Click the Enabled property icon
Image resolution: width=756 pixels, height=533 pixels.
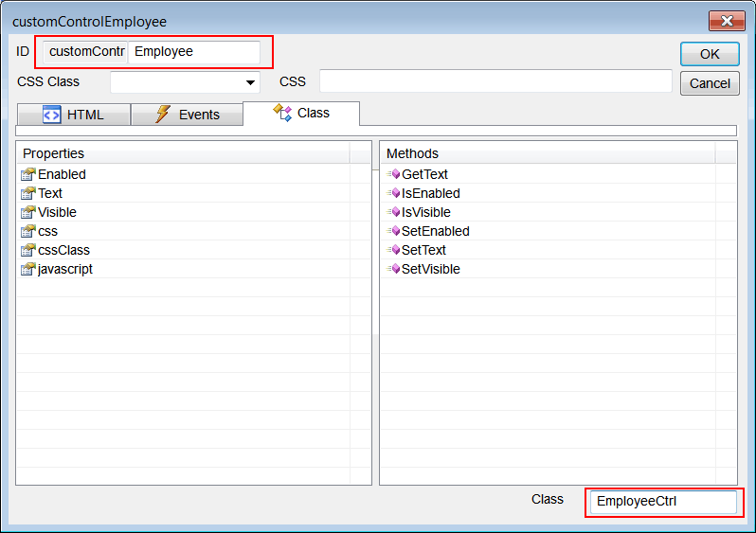pos(28,174)
